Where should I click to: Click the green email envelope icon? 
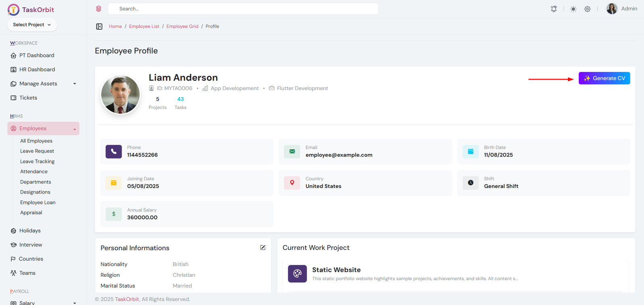coord(292,152)
